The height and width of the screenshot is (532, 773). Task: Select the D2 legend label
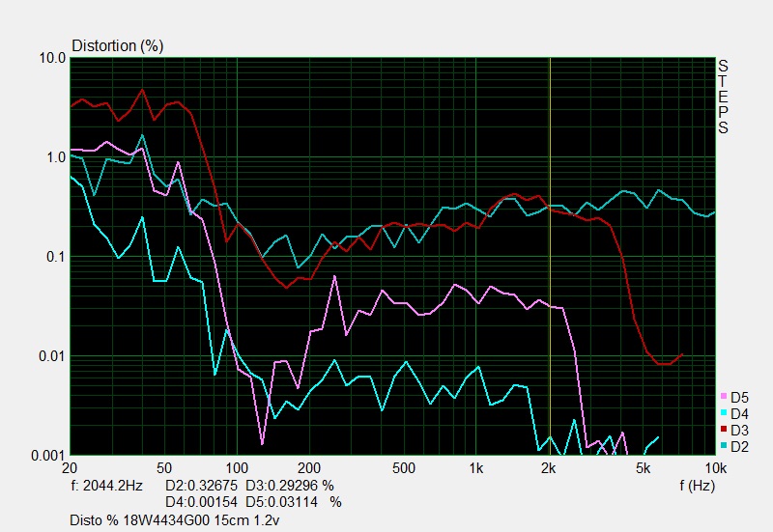[x=739, y=447]
